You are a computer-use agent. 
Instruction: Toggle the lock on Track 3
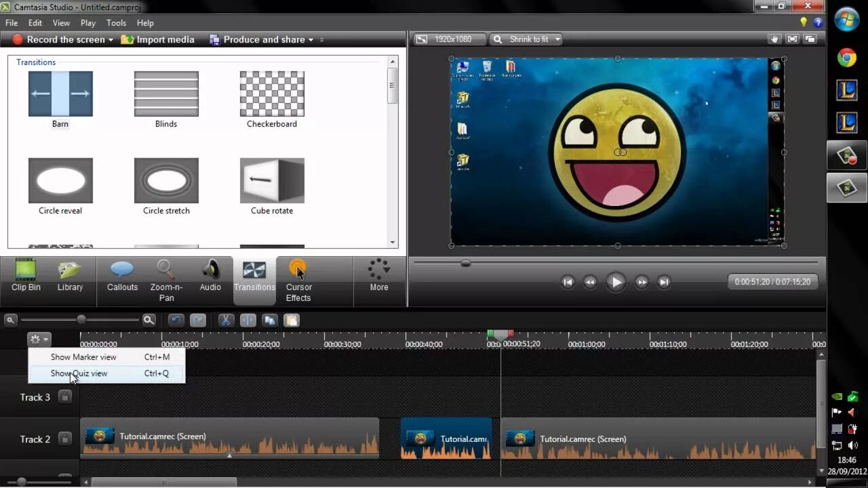65,396
